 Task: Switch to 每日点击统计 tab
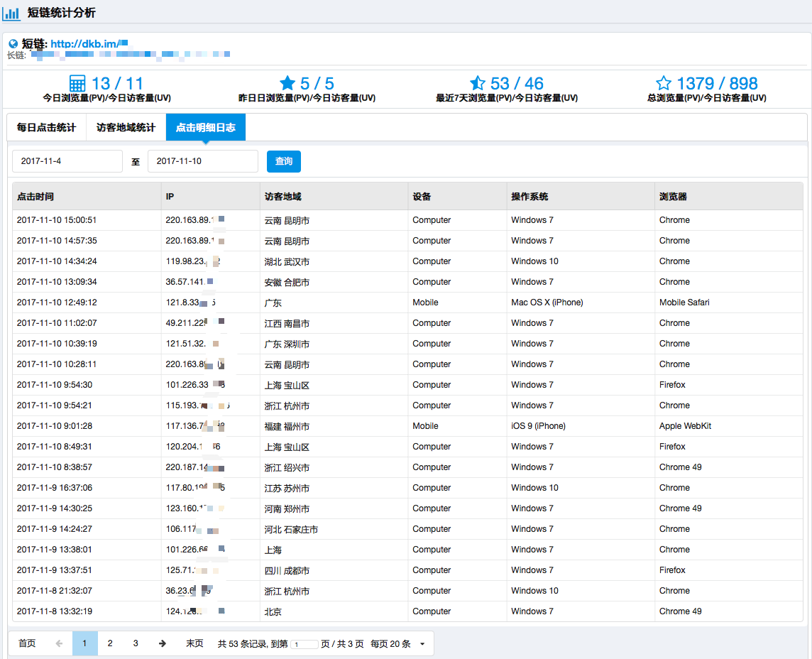[46, 127]
